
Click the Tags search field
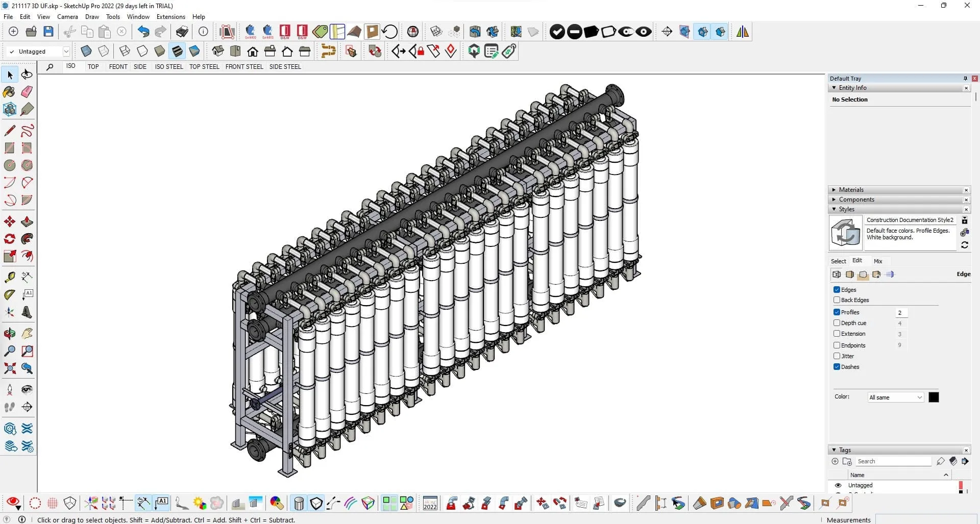coord(893,461)
